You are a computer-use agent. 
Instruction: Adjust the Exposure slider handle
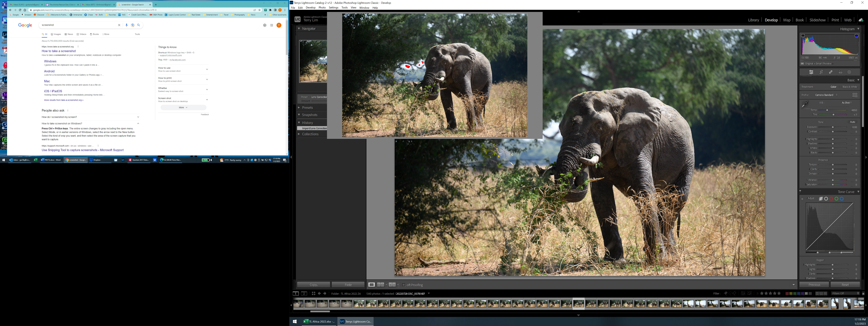[x=833, y=127]
